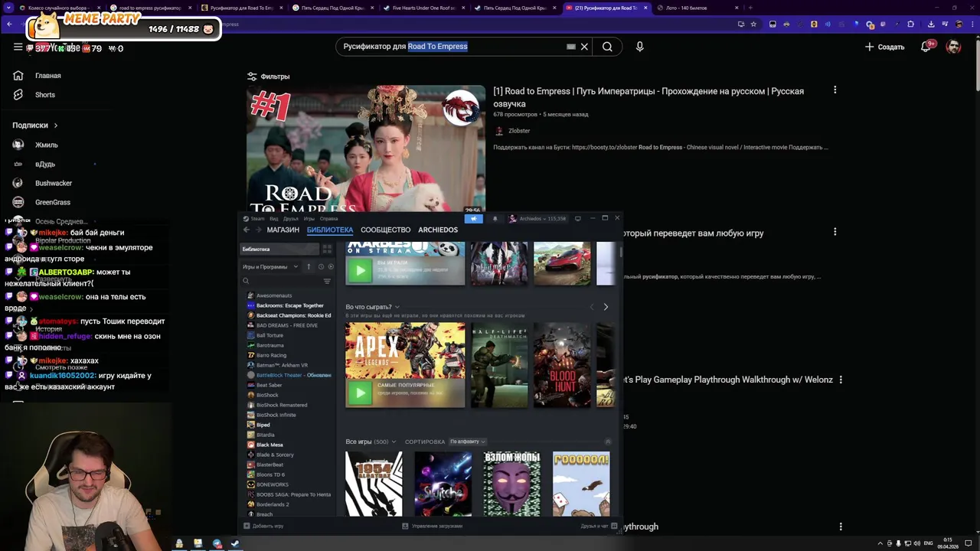
Task: Play the Road To Empress #1 thumbnail
Action: [366, 149]
